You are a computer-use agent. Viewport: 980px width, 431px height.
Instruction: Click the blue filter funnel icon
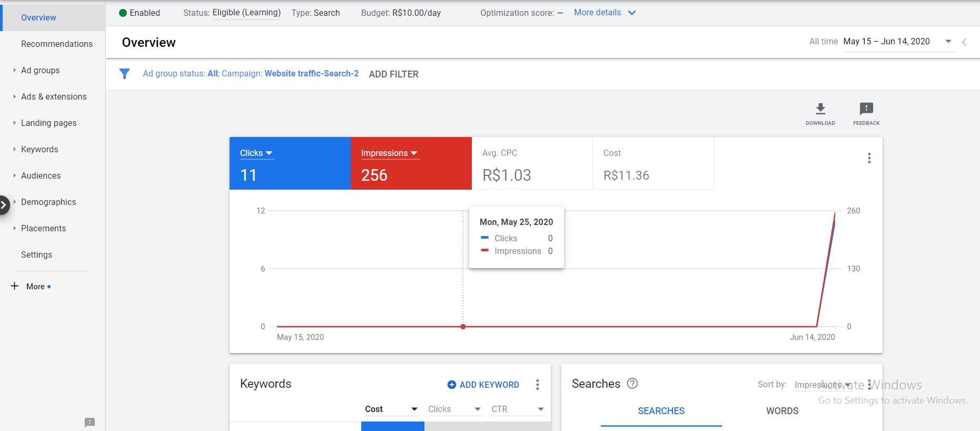[x=124, y=74]
